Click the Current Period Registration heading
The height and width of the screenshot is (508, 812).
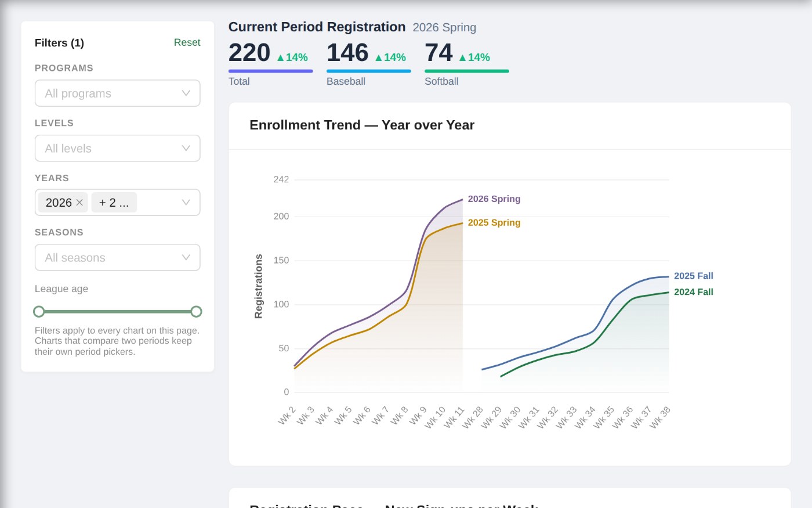(x=317, y=27)
